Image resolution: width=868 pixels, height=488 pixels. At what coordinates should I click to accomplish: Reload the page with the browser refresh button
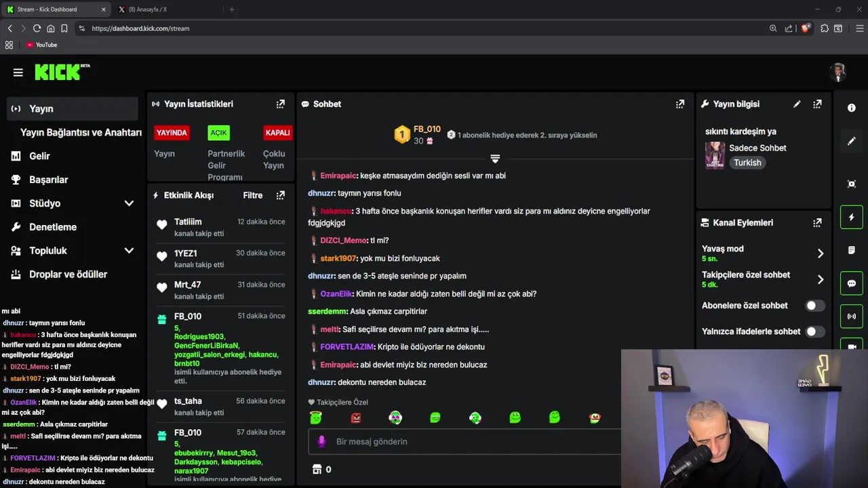point(37,28)
